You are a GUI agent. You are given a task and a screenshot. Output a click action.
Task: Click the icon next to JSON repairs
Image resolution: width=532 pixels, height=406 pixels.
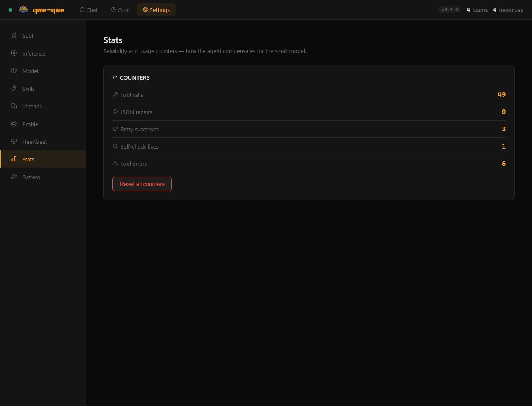[x=115, y=112]
